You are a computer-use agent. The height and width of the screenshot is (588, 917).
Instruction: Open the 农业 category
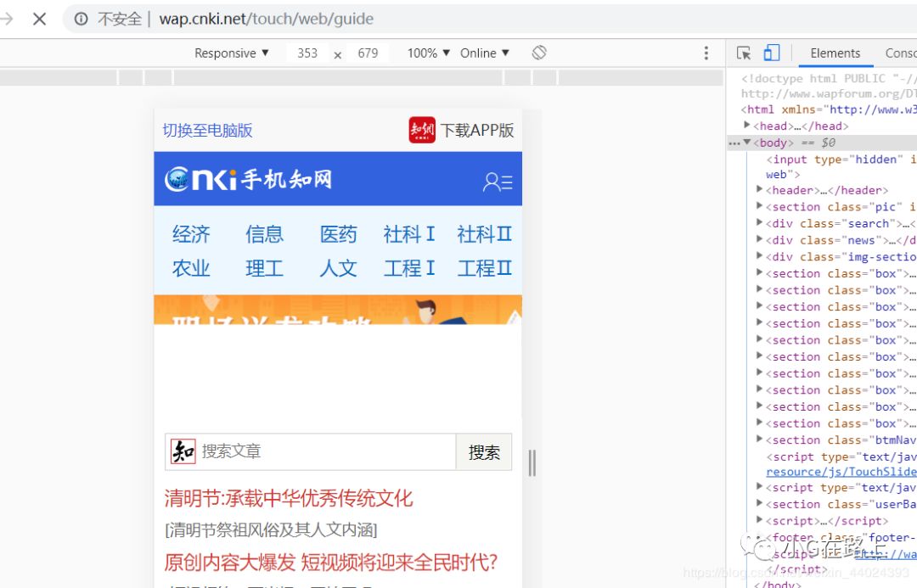tap(191, 268)
